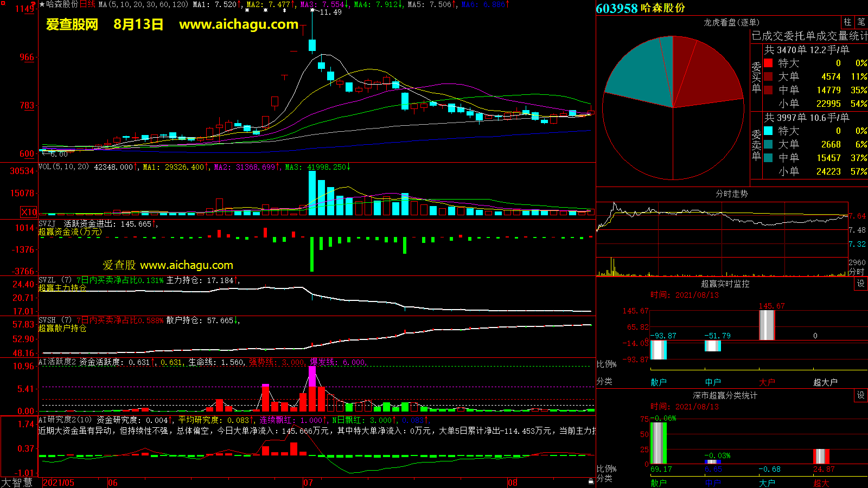The height and width of the screenshot is (488, 868).
Task: Select the 07 month marker on timeline
Action: 308,483
